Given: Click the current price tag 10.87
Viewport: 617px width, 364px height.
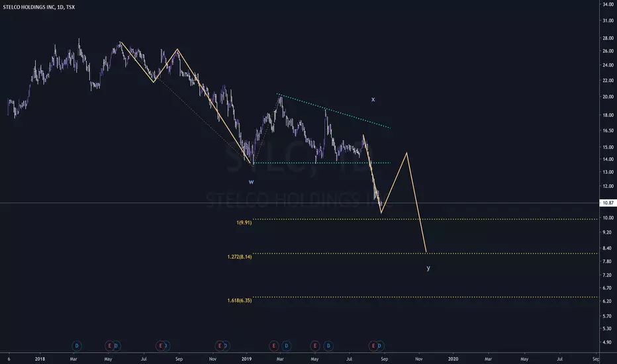Looking at the screenshot, I should [x=608, y=203].
